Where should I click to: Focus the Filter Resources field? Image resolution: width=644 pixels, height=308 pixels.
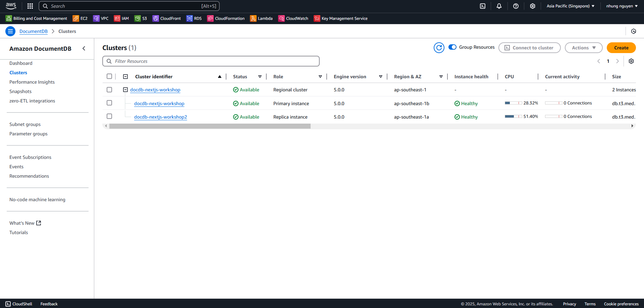[x=211, y=61]
